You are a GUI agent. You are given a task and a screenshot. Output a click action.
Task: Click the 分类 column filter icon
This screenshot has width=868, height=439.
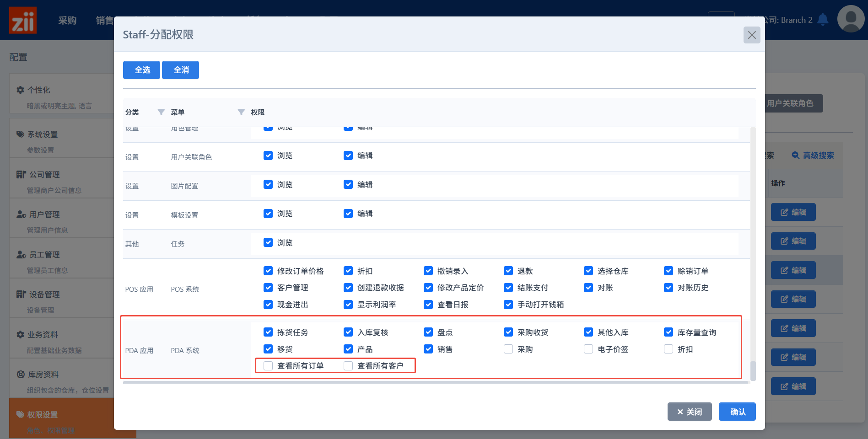tap(161, 112)
